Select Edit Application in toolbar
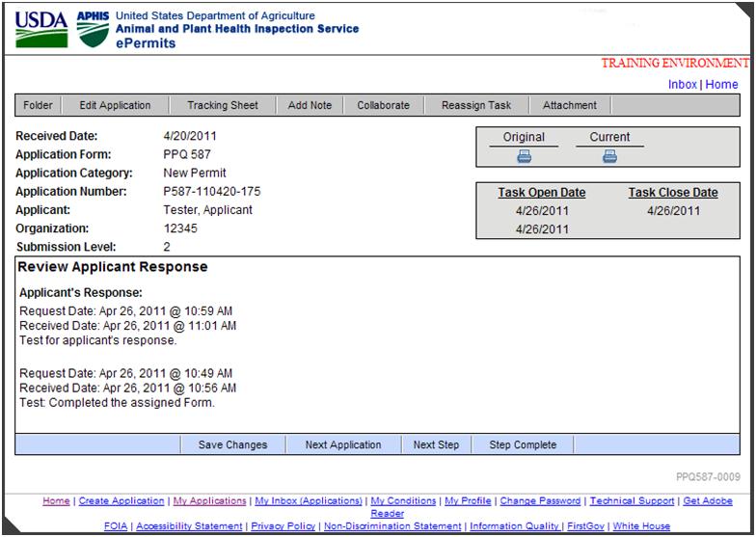 click(x=115, y=105)
